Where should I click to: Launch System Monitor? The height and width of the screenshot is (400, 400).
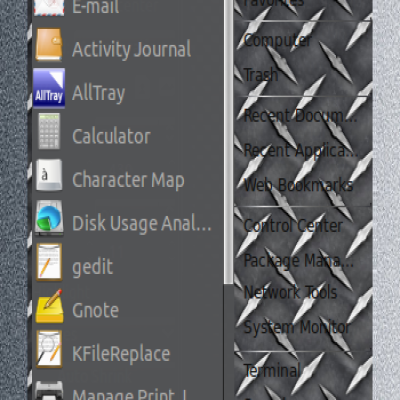[297, 327]
